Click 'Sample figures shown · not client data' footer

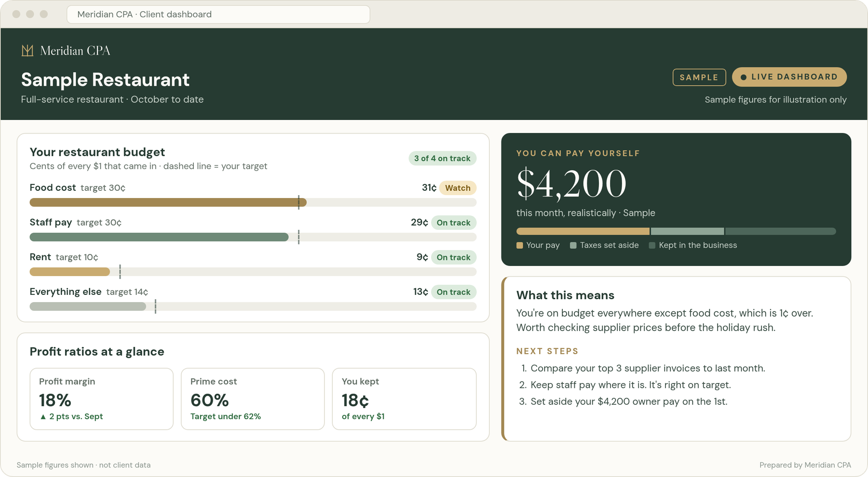point(83,465)
